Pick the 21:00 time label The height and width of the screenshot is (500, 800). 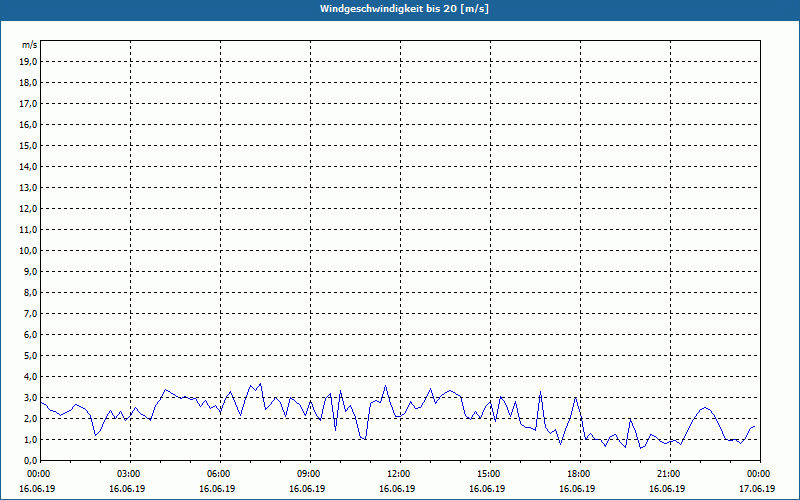pos(669,474)
